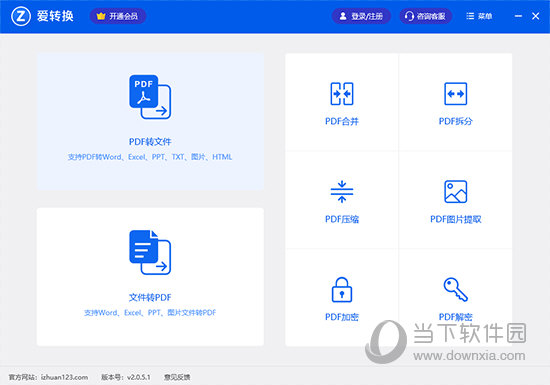The image size is (550, 385).
Task: Open the PDF合并 merge icon
Action: click(342, 94)
